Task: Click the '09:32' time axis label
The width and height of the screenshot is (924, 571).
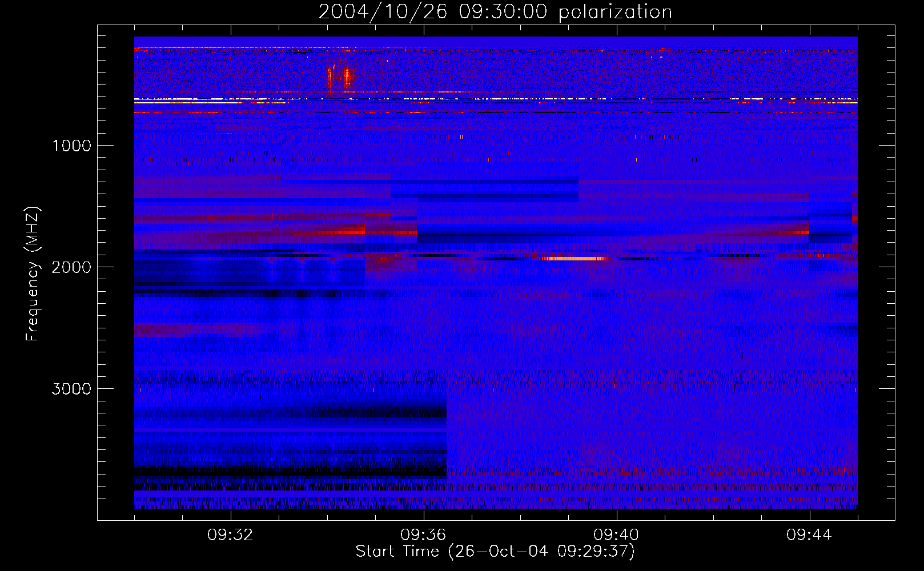Action: 230,535
